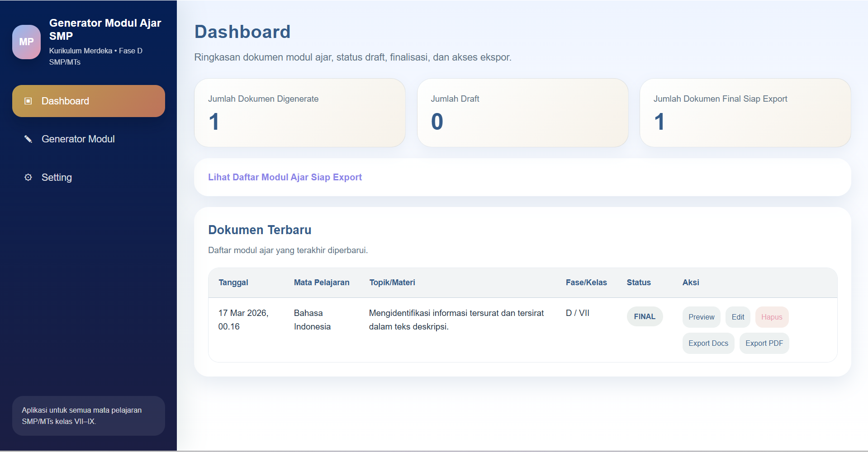Open the Setting menu item
The height and width of the screenshot is (452, 868).
(x=89, y=177)
